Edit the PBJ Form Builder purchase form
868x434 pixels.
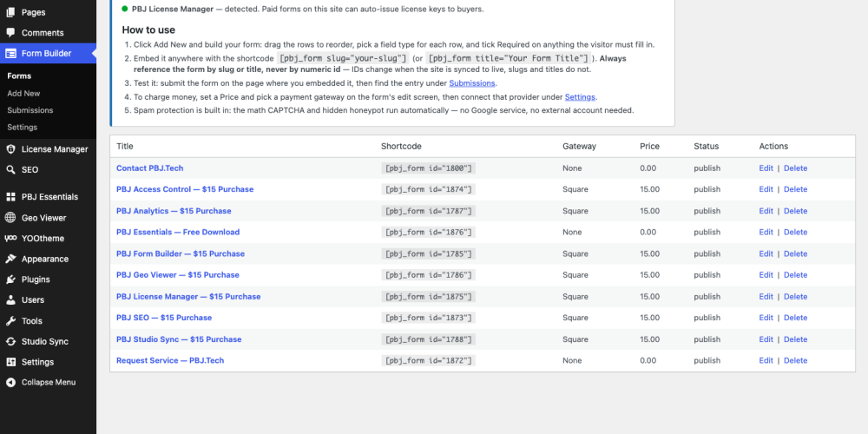coord(766,253)
